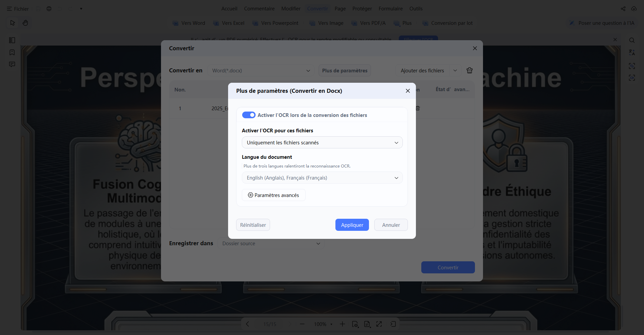Switch to Commentaire tab

tap(259, 9)
